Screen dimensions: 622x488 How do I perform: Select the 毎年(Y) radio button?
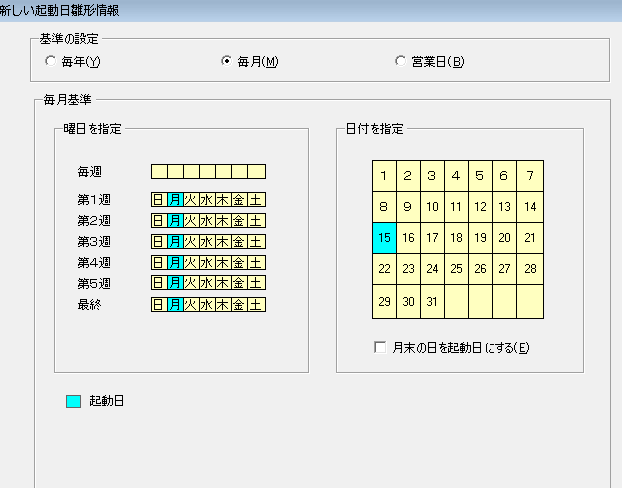[x=51, y=62]
